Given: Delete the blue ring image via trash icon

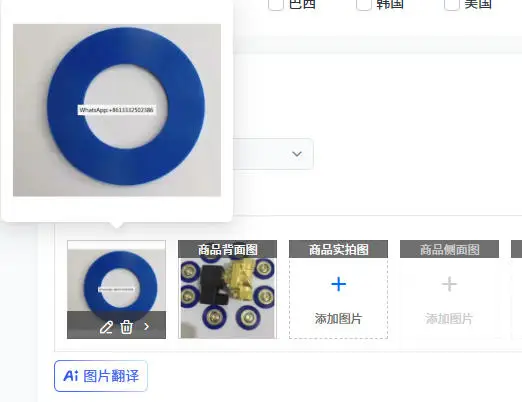Looking at the screenshot, I should coord(126,327).
